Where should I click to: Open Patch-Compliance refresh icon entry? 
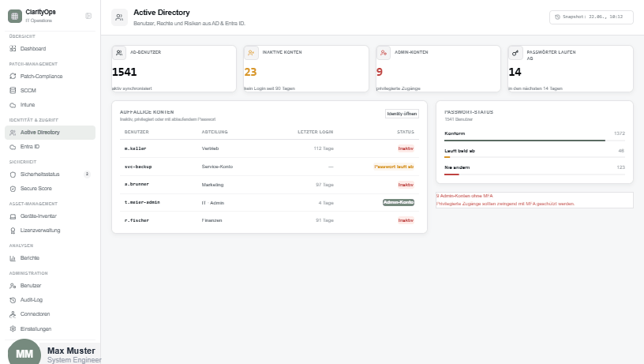(13, 76)
